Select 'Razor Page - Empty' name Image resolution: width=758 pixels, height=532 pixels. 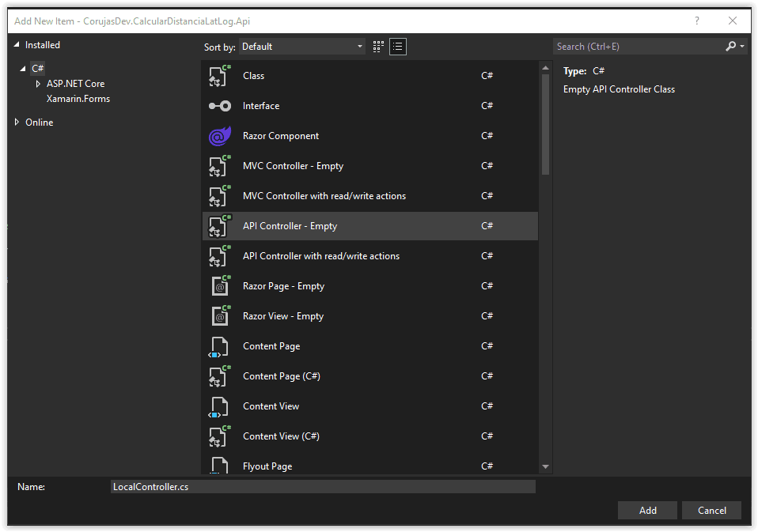point(283,286)
